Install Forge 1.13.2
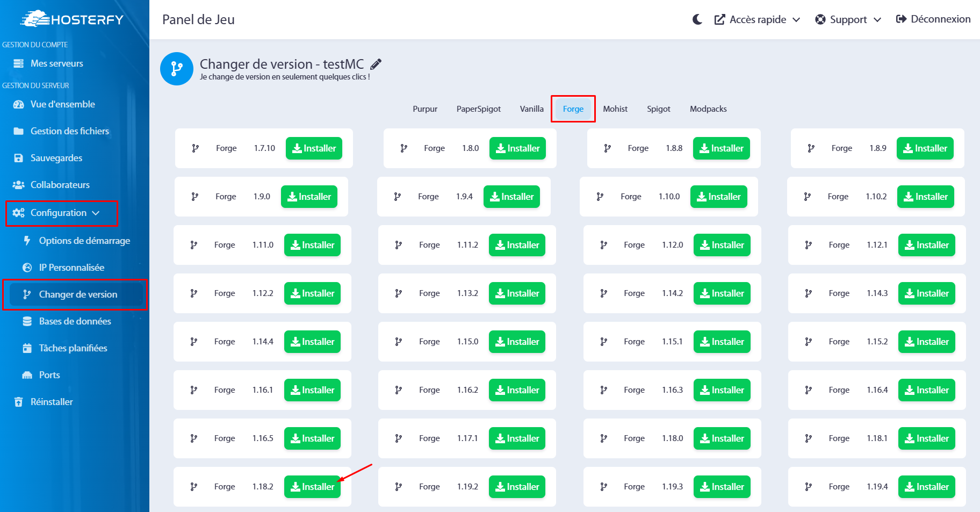The width and height of the screenshot is (980, 512). (x=517, y=293)
